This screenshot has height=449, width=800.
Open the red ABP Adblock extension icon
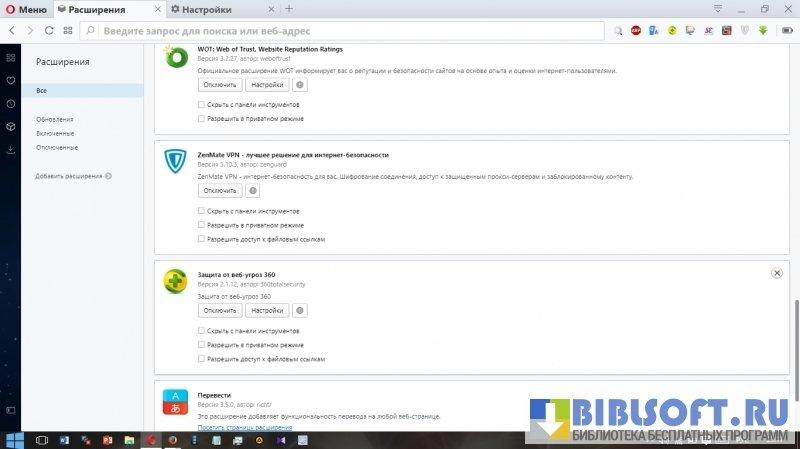(636, 31)
